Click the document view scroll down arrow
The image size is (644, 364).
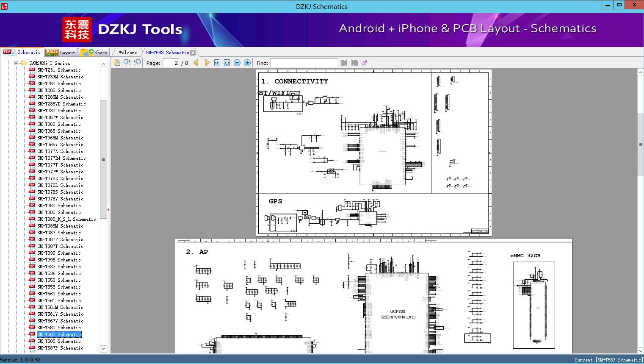(641, 350)
